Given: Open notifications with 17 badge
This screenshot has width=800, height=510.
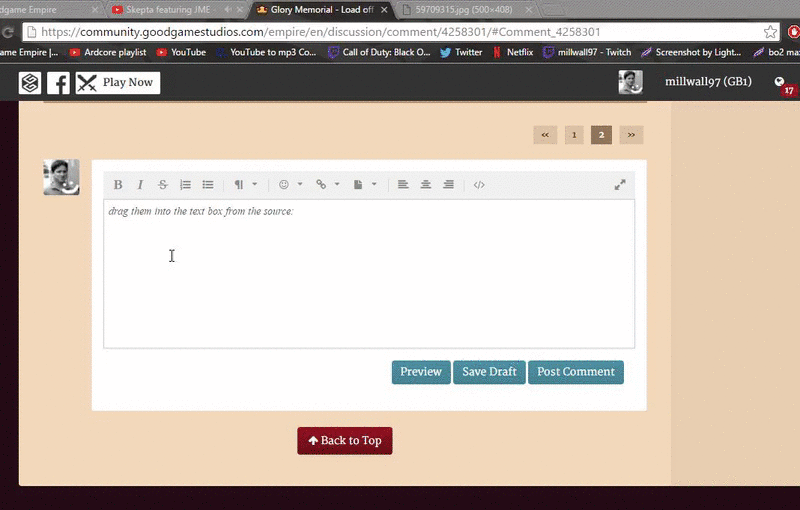Looking at the screenshot, I should coord(783,85).
